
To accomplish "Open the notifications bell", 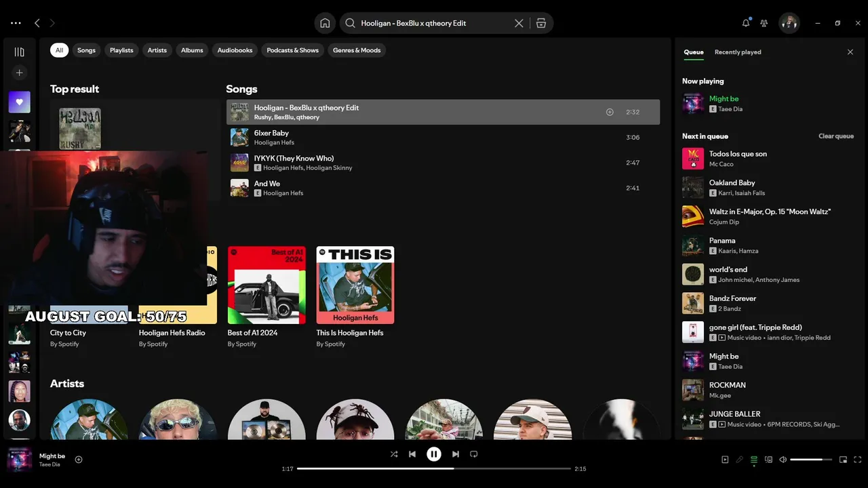I will [x=746, y=23].
